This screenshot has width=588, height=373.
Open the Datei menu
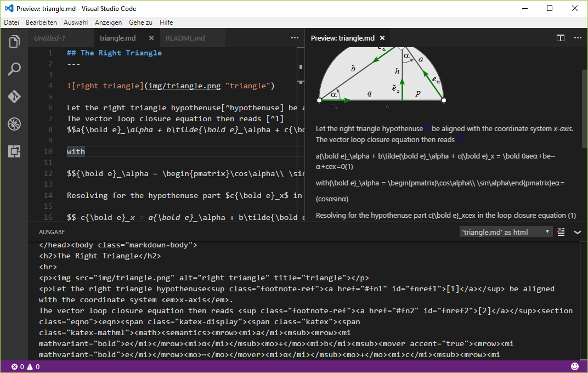(12, 22)
